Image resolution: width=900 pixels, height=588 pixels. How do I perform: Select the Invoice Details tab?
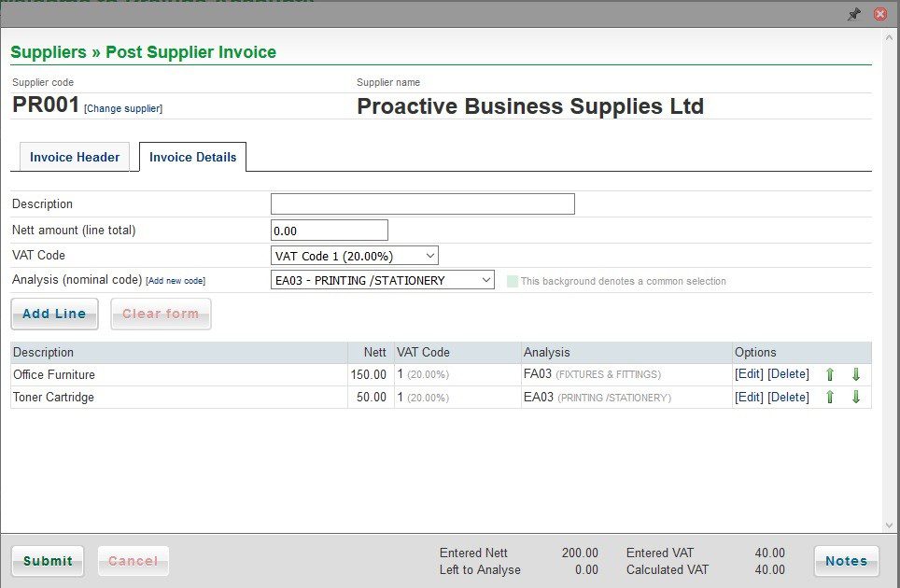point(193,157)
